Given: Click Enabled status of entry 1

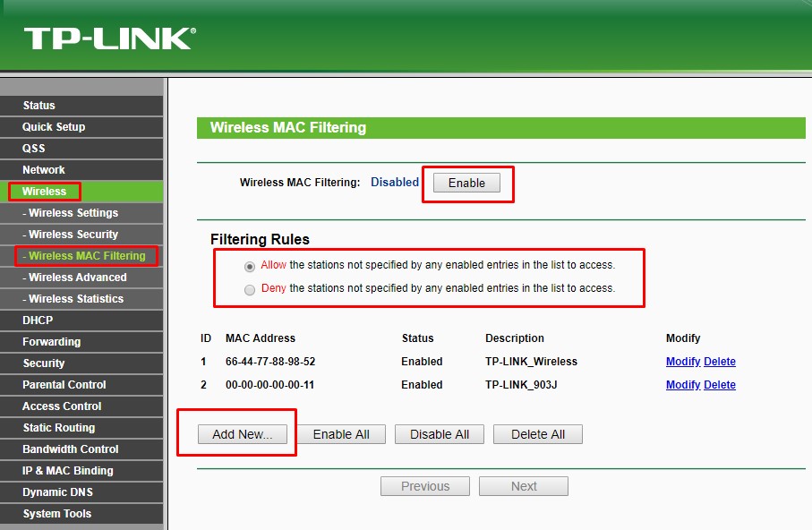Looking at the screenshot, I should [x=422, y=362].
